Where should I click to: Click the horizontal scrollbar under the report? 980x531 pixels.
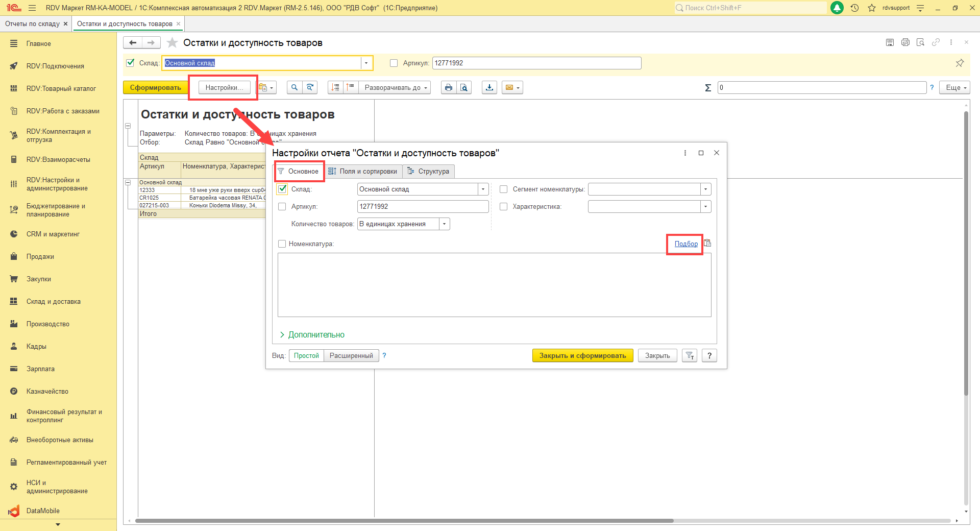pos(403,521)
